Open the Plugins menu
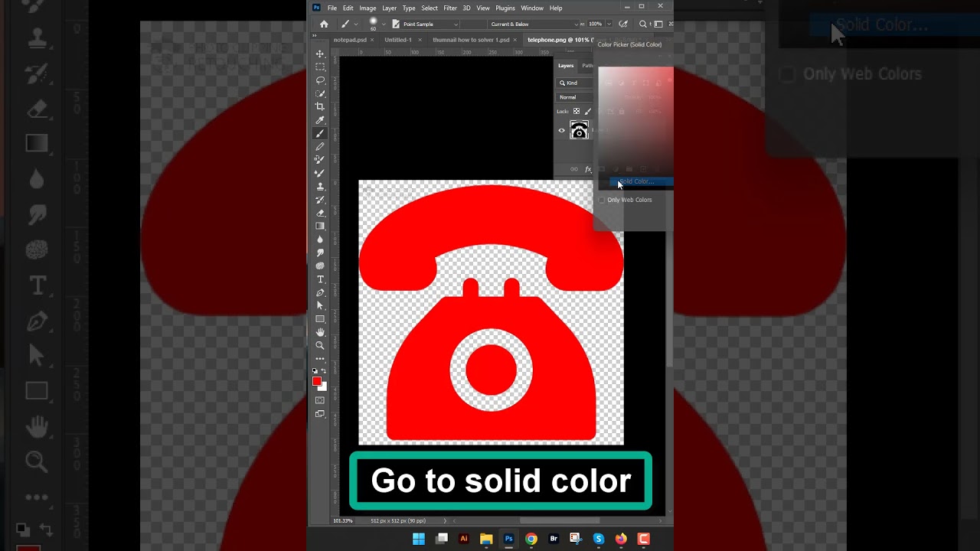Image resolution: width=980 pixels, height=551 pixels. point(505,8)
